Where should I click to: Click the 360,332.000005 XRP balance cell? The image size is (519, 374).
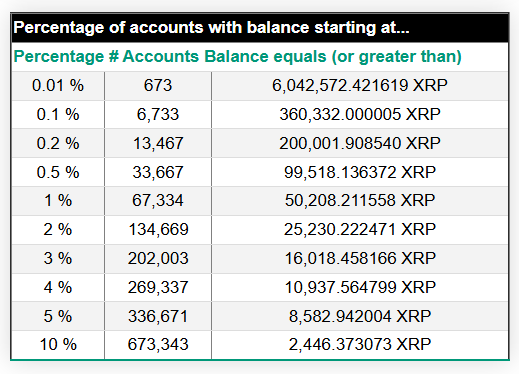coord(360,114)
